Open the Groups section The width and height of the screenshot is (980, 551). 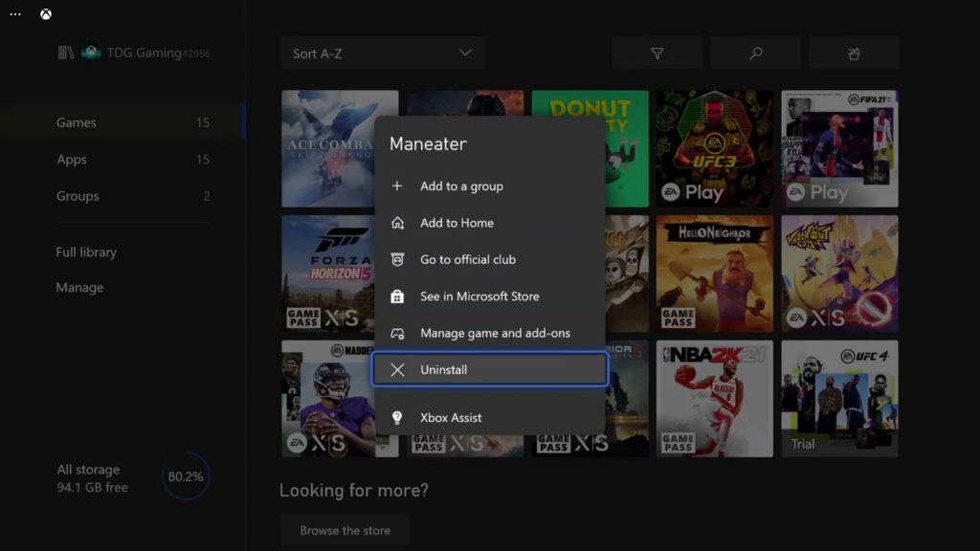coord(122,196)
